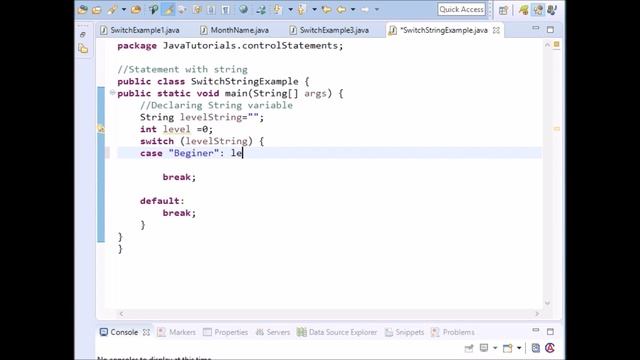The image size is (640, 360).
Task: Open the Package Explorer icon in left sidebar
Action: coord(83,49)
